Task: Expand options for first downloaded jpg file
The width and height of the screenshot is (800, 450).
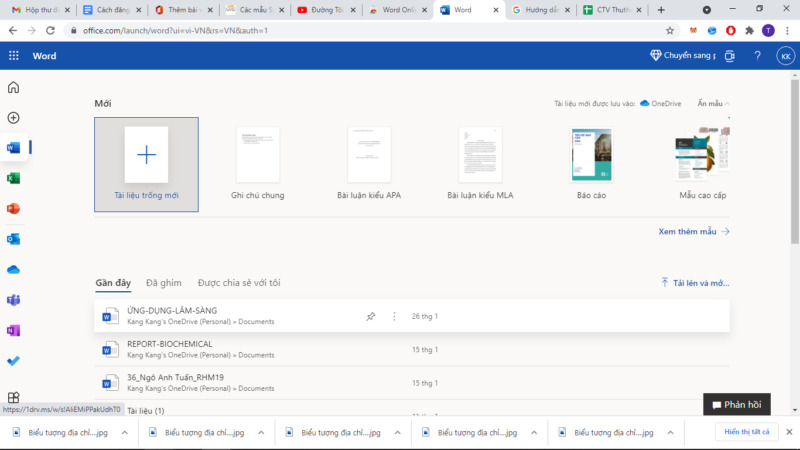Action: (124, 432)
